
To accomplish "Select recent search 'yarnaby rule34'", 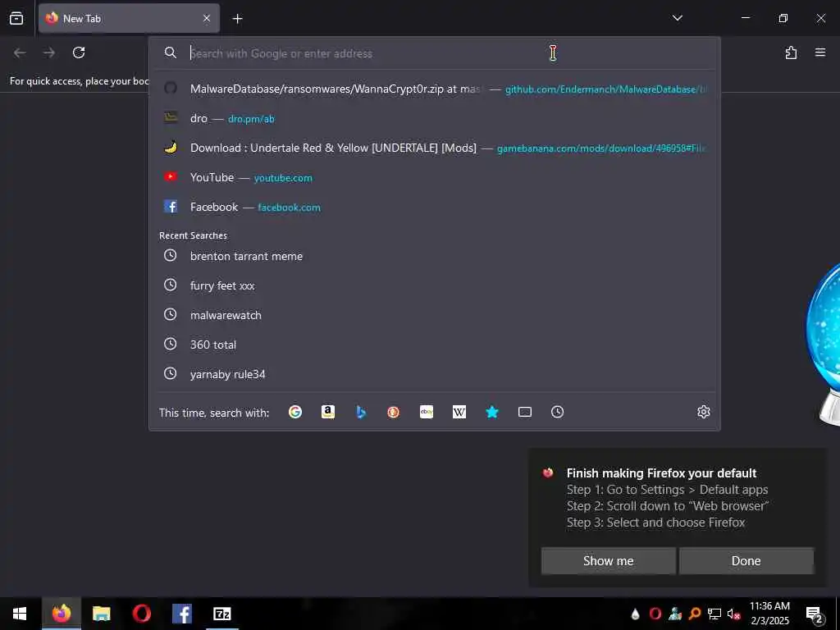I will (x=435, y=374).
